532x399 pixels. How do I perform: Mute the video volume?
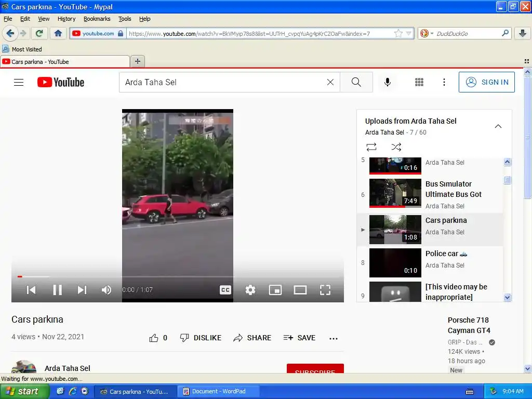pyautogui.click(x=106, y=290)
